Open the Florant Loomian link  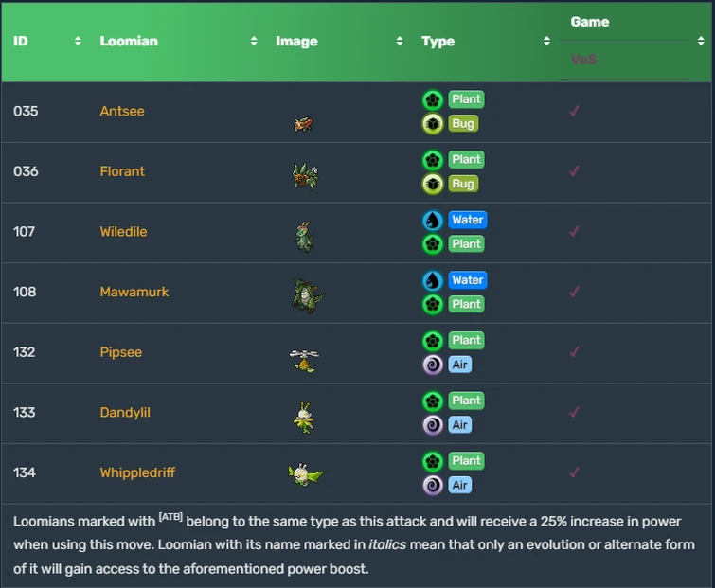tap(122, 171)
